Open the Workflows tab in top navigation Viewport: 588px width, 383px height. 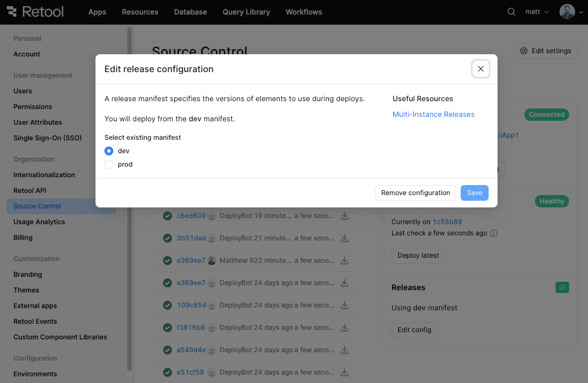pos(304,12)
